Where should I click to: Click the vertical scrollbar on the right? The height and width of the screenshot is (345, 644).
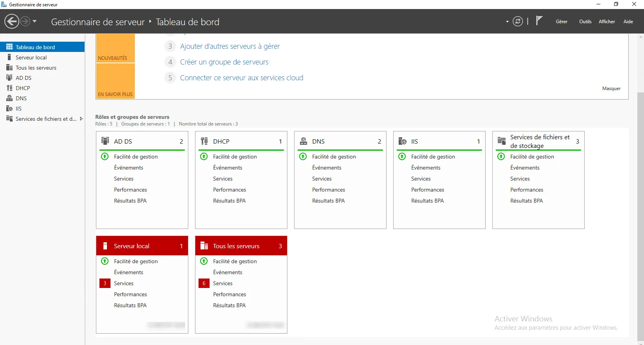640,197
